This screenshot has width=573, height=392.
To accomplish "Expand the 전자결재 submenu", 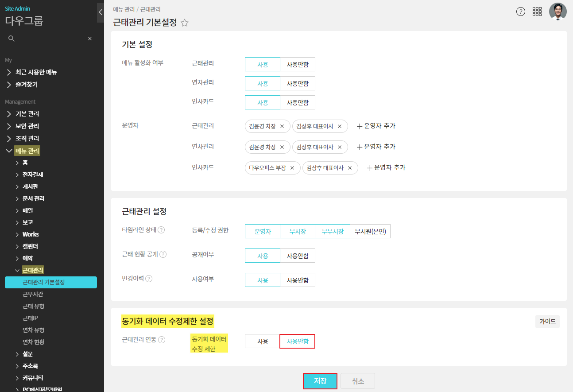I will [32, 175].
